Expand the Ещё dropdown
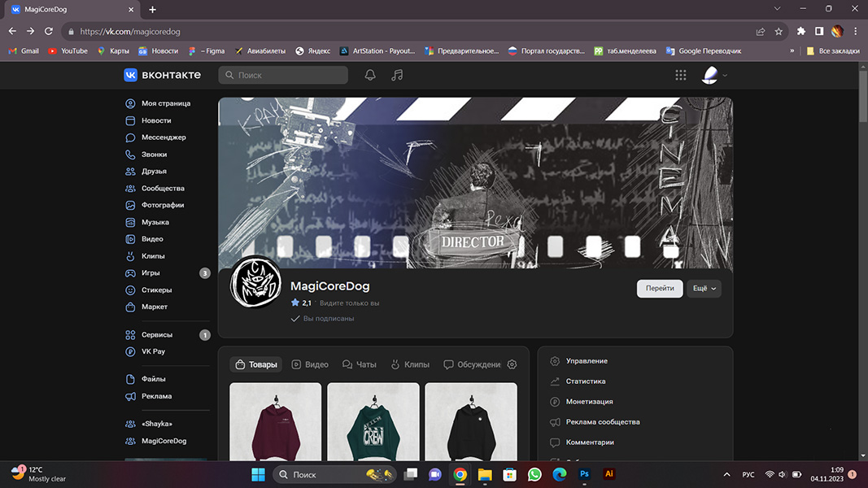This screenshot has height=488, width=868. pyautogui.click(x=704, y=288)
